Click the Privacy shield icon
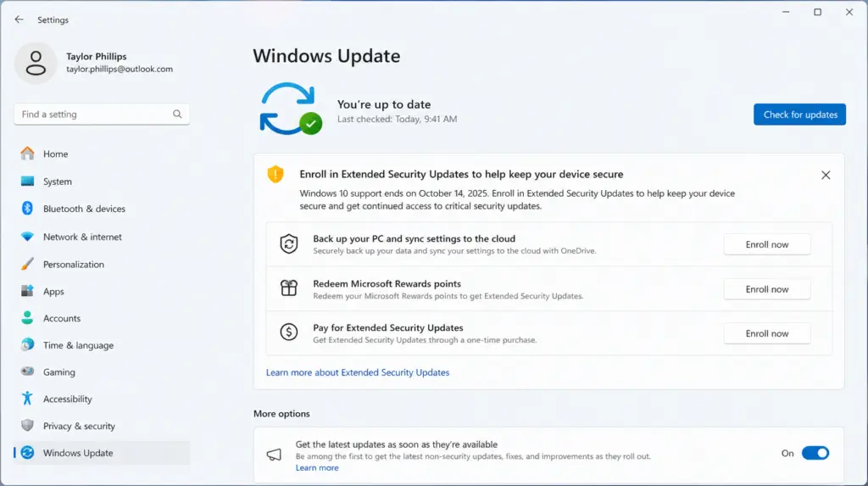 tap(27, 426)
